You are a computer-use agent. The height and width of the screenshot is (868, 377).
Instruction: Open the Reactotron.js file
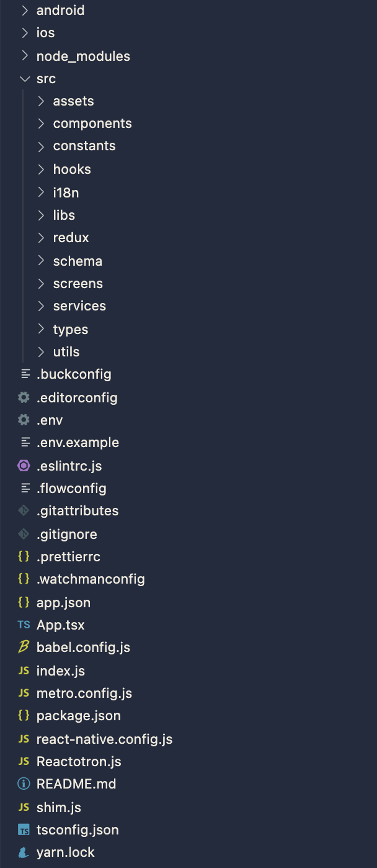pyautogui.click(x=79, y=761)
